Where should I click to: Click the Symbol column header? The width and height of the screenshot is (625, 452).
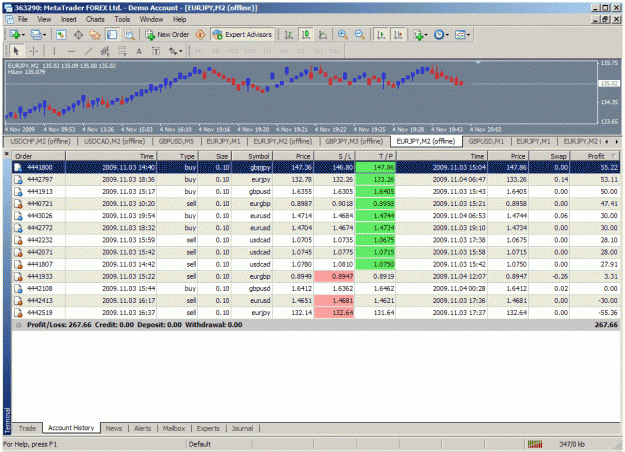(253, 156)
